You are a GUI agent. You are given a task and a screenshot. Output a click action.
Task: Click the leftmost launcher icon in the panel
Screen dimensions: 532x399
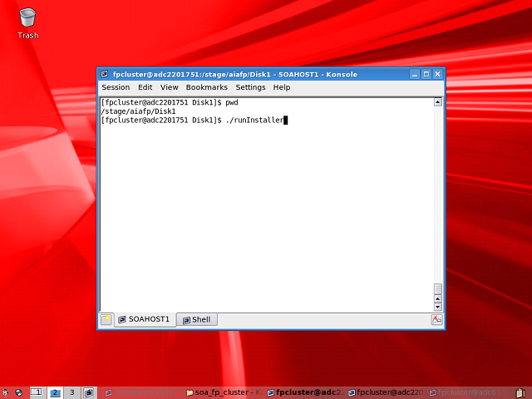[x=5, y=393]
